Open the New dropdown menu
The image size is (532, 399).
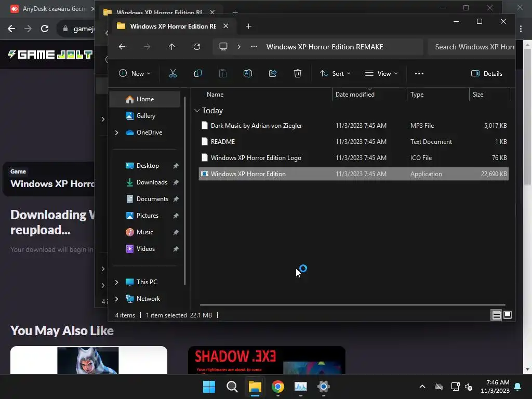(x=135, y=73)
